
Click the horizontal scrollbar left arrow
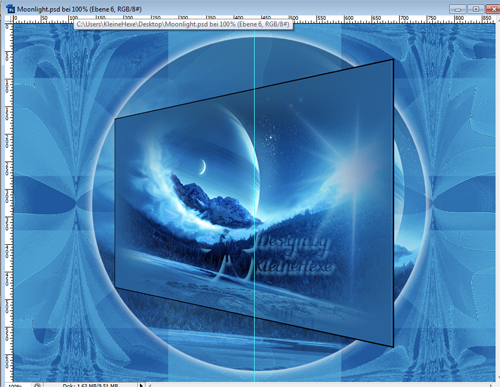coord(149,385)
